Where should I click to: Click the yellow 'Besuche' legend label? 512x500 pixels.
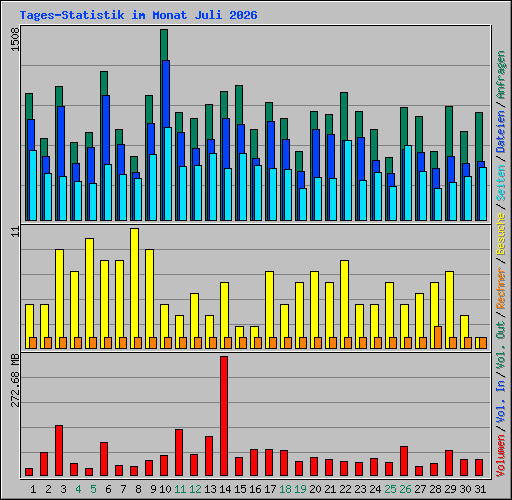(500, 234)
